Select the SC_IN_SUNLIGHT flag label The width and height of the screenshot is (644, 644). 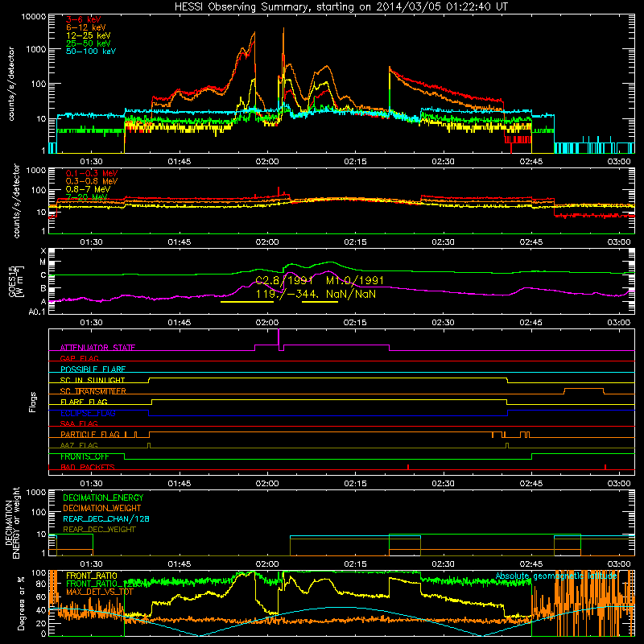[x=93, y=380]
